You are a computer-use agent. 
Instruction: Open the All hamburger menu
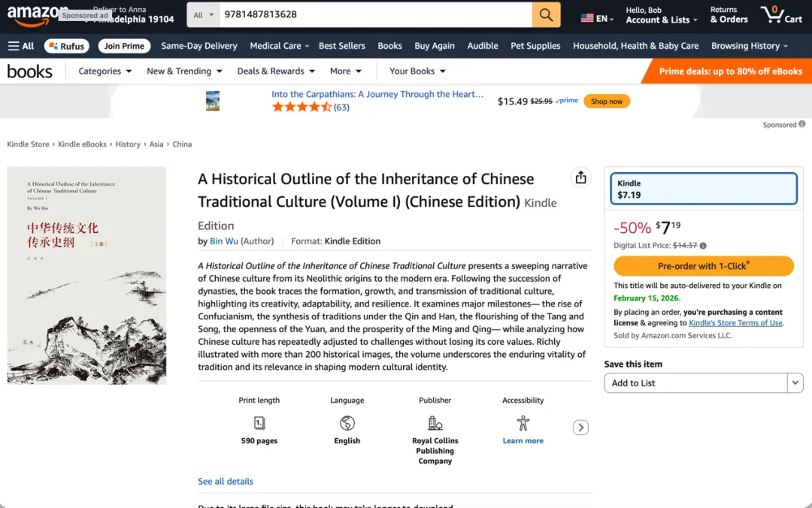[21, 46]
